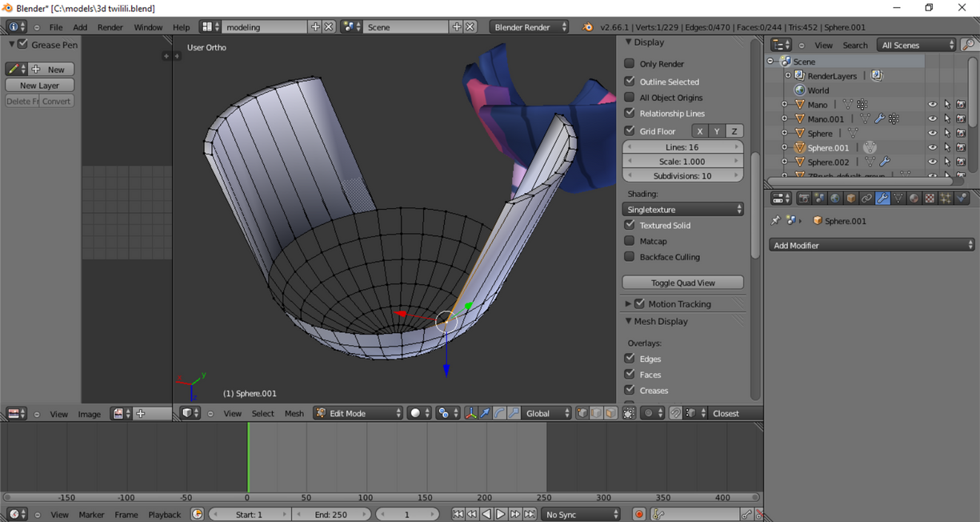Open the Edit Mode dropdown

[x=358, y=414]
